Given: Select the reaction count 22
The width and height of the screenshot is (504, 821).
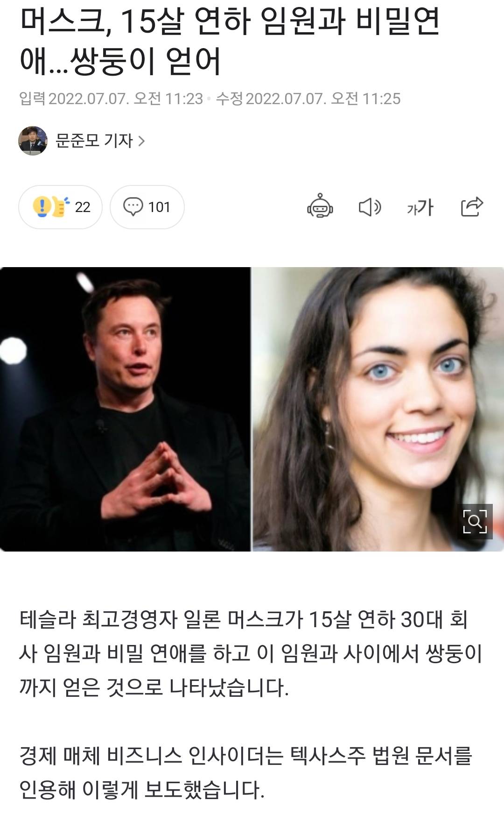Looking at the screenshot, I should [x=83, y=207].
